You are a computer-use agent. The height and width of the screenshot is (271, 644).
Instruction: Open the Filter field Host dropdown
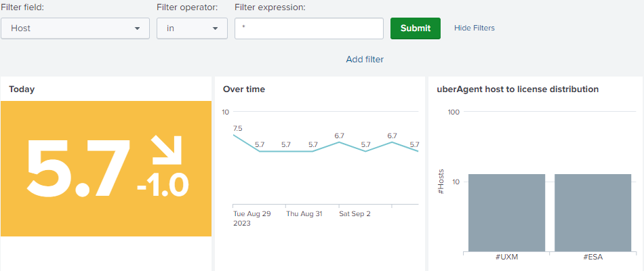75,28
